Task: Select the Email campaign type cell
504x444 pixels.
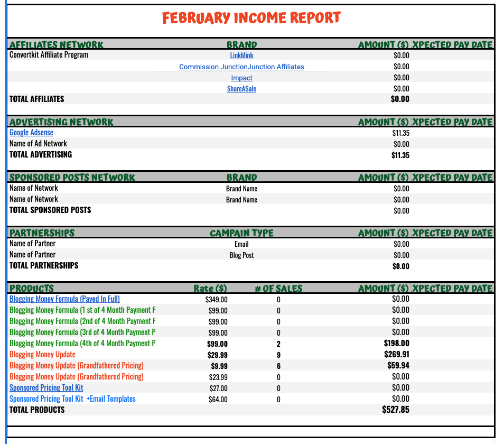Action: pyautogui.click(x=241, y=244)
